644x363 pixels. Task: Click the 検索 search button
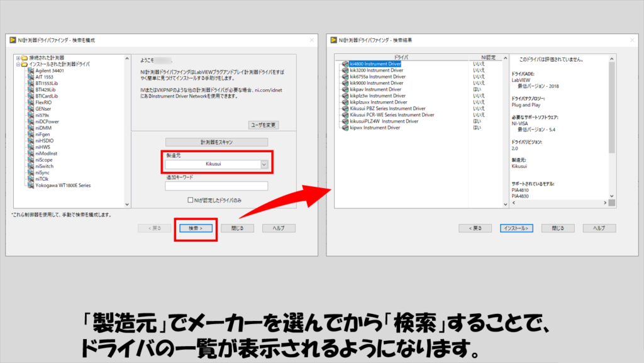[196, 228]
